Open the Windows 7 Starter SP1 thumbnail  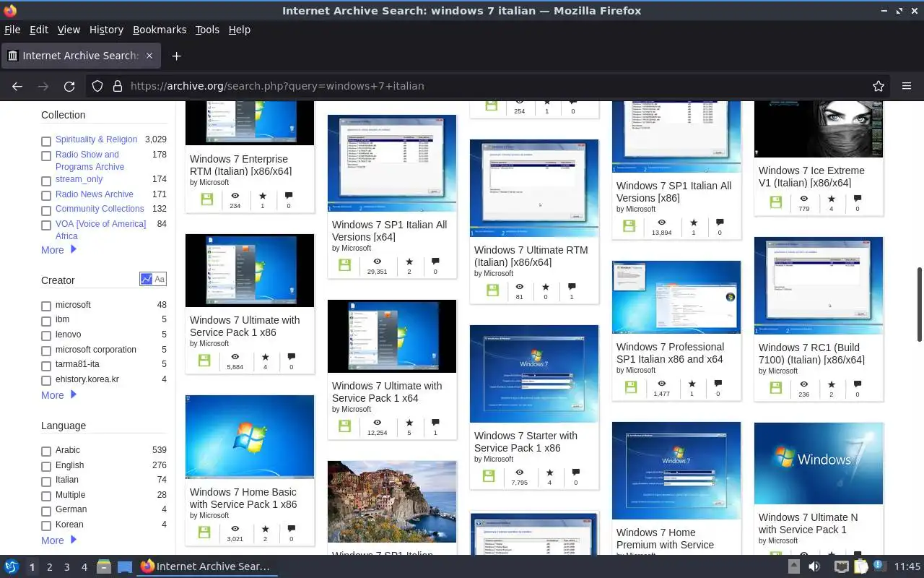pyautogui.click(x=534, y=374)
